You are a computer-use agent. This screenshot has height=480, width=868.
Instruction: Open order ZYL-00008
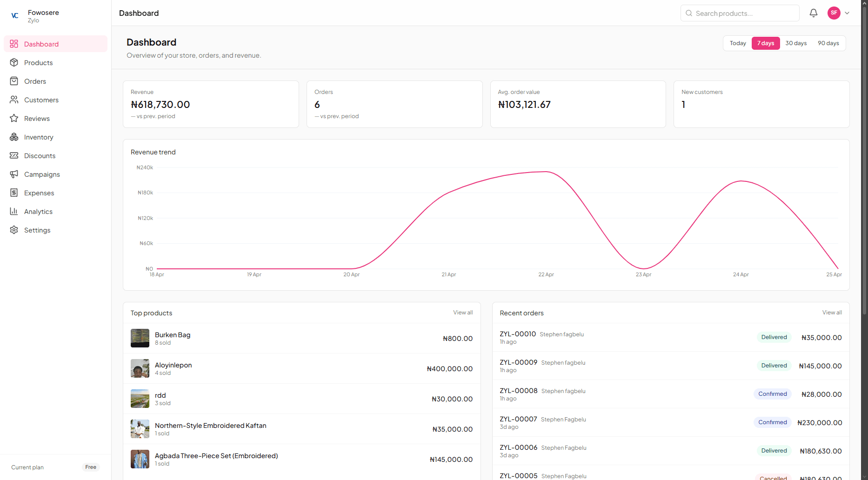671,394
